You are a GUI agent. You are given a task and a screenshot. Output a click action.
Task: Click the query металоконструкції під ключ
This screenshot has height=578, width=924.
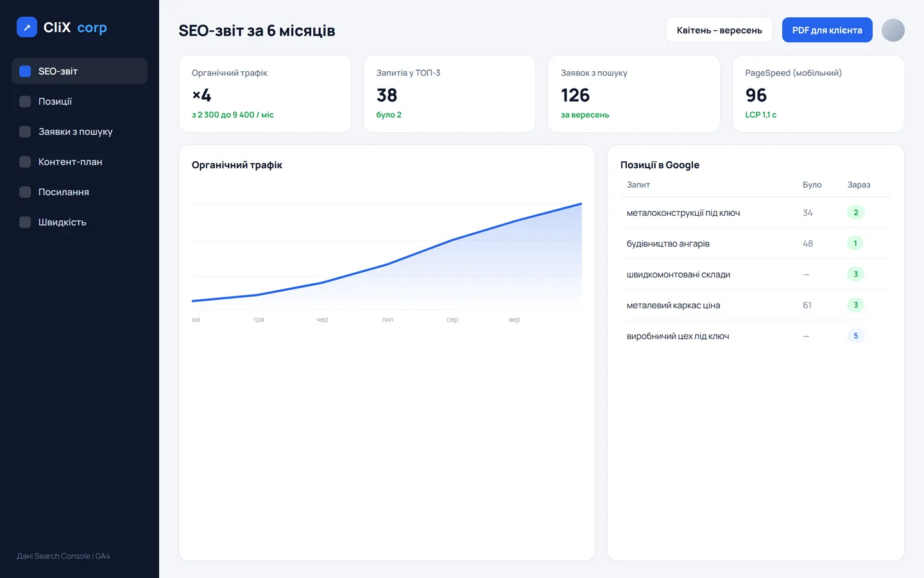[683, 213]
